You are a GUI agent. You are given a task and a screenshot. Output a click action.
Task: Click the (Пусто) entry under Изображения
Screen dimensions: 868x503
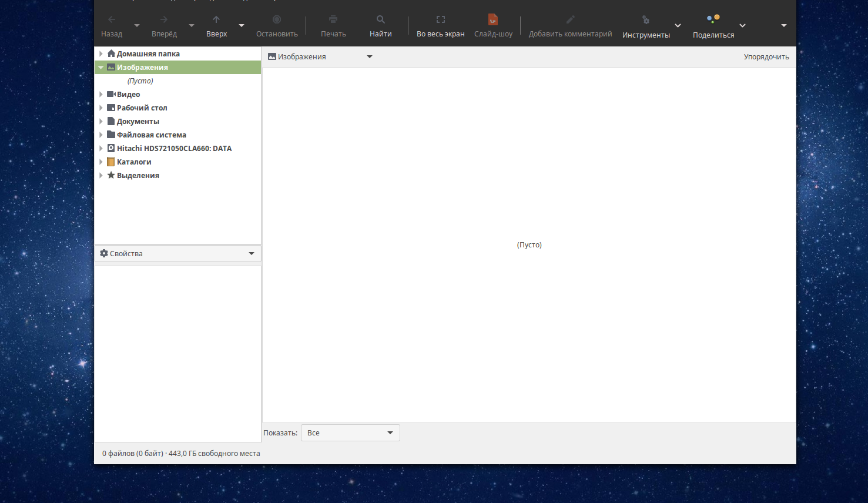[140, 81]
